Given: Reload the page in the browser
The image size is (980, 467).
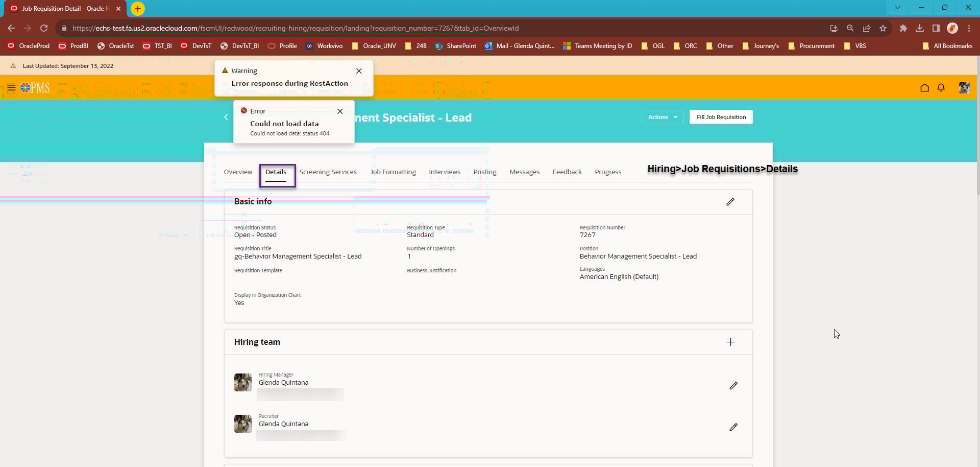Looking at the screenshot, I should pyautogui.click(x=44, y=28).
